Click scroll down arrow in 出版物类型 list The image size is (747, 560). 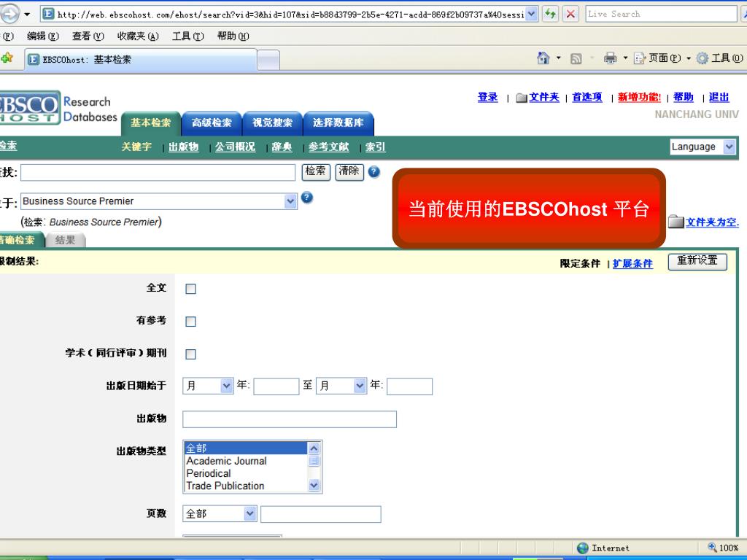(x=314, y=485)
